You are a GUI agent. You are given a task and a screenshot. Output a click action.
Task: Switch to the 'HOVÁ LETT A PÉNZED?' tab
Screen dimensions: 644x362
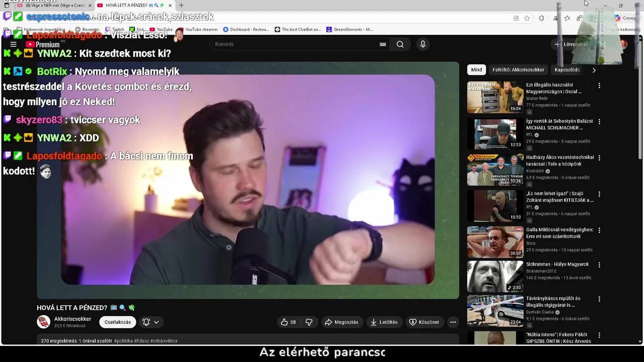[x=133, y=6]
